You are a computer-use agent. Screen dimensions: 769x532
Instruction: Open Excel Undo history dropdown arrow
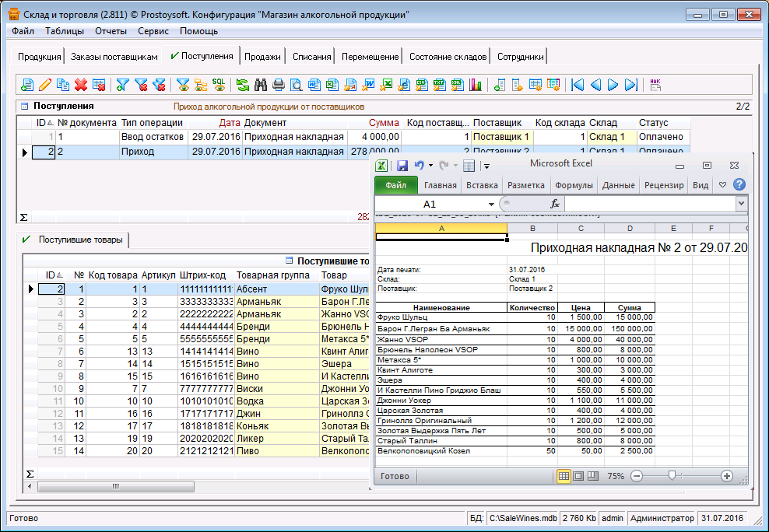pyautogui.click(x=430, y=166)
